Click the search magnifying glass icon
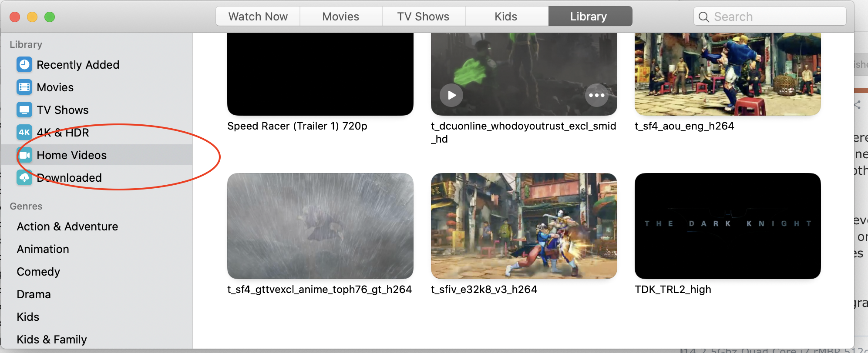Screen dimensions: 868x353 click(x=703, y=17)
